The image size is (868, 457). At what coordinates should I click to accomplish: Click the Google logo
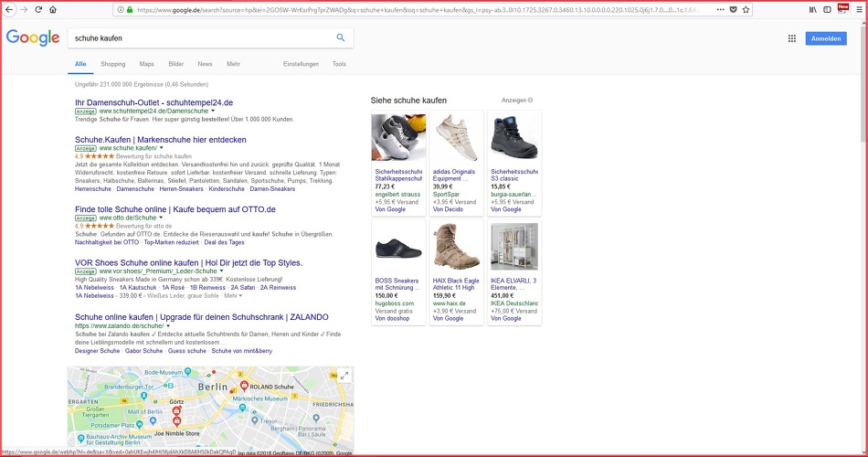point(33,37)
